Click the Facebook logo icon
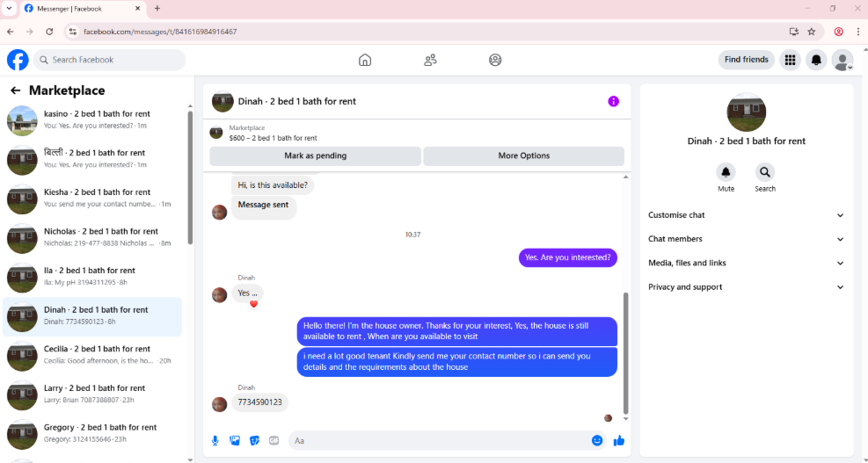 (x=18, y=60)
